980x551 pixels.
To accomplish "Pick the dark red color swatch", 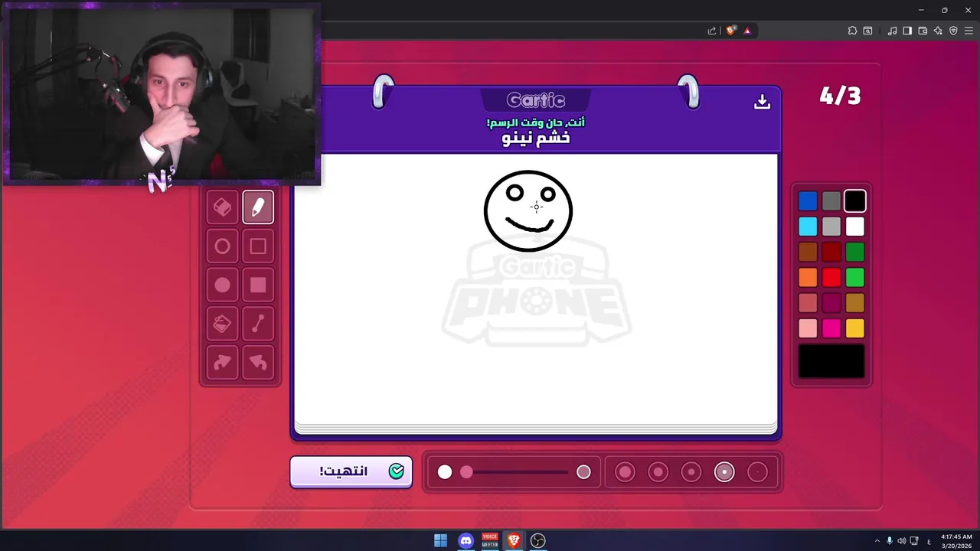I will pos(831,252).
